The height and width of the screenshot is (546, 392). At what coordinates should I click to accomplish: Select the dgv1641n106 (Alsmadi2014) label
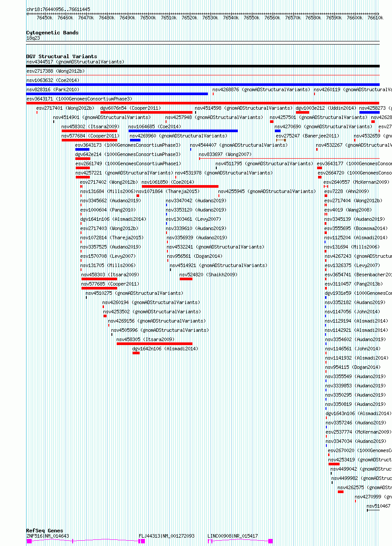click(x=113, y=219)
